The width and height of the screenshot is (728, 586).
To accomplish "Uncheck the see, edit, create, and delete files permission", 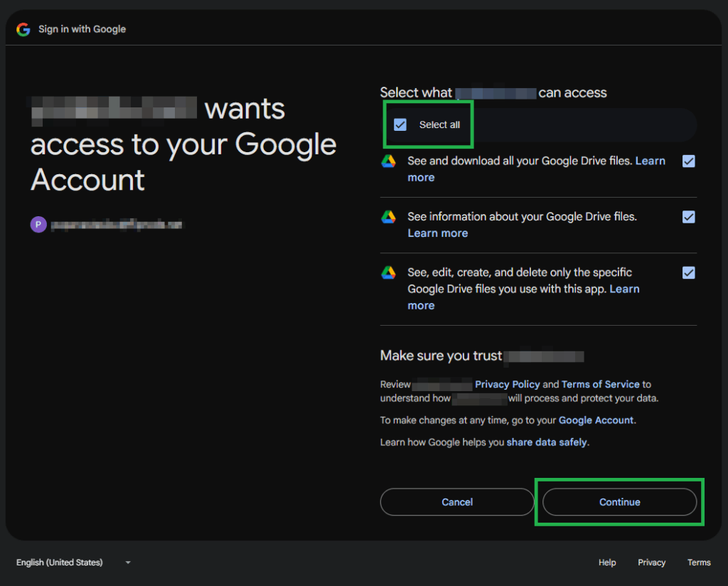I will click(x=688, y=272).
